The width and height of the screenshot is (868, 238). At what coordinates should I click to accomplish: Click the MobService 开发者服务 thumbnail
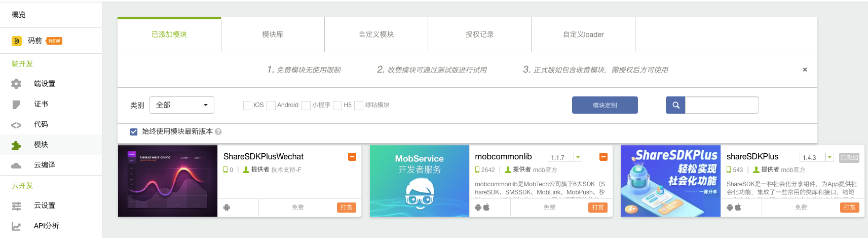(x=420, y=181)
